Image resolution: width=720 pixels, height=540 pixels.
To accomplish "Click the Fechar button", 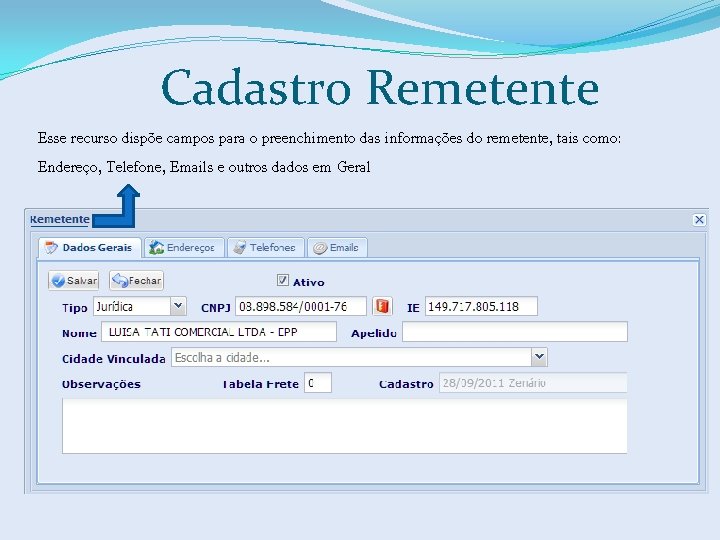I will pos(136,280).
